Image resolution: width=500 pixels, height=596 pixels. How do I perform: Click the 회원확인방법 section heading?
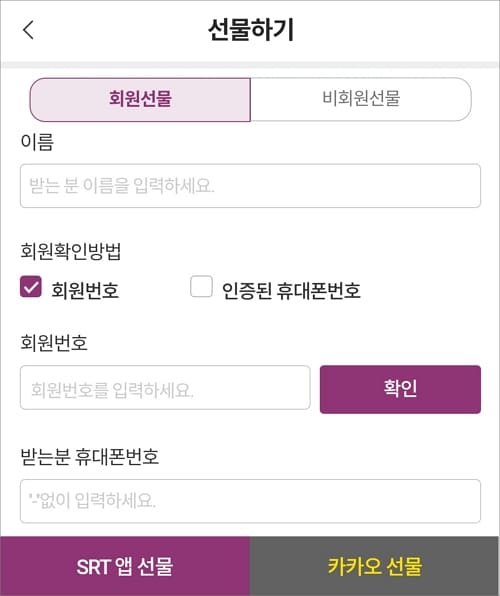tap(71, 251)
